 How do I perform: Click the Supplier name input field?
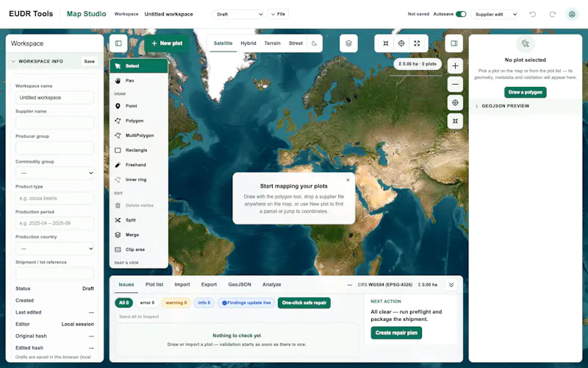(x=54, y=123)
